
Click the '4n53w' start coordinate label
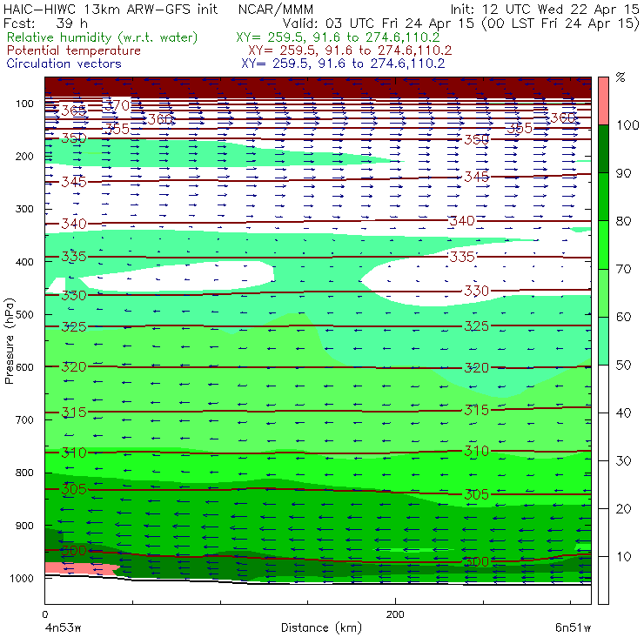point(64,628)
